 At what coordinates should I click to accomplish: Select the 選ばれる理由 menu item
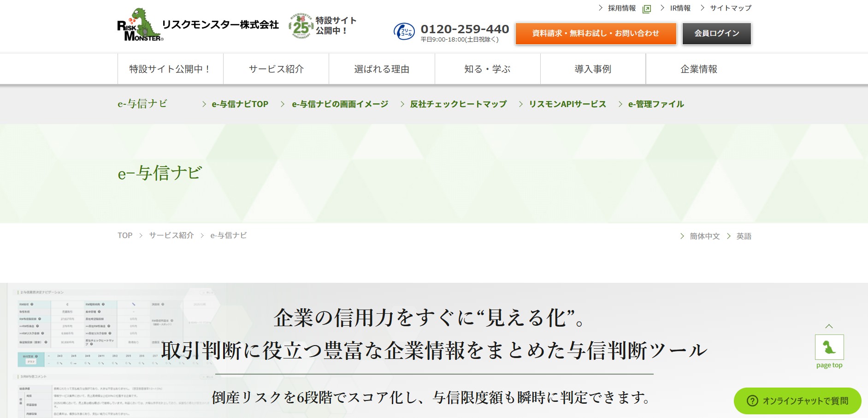pyautogui.click(x=382, y=69)
